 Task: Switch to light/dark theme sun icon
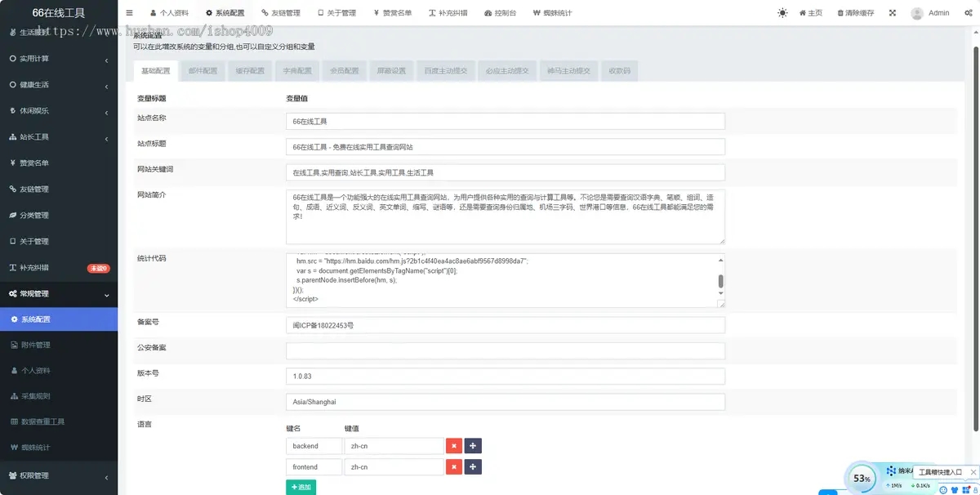pos(782,13)
